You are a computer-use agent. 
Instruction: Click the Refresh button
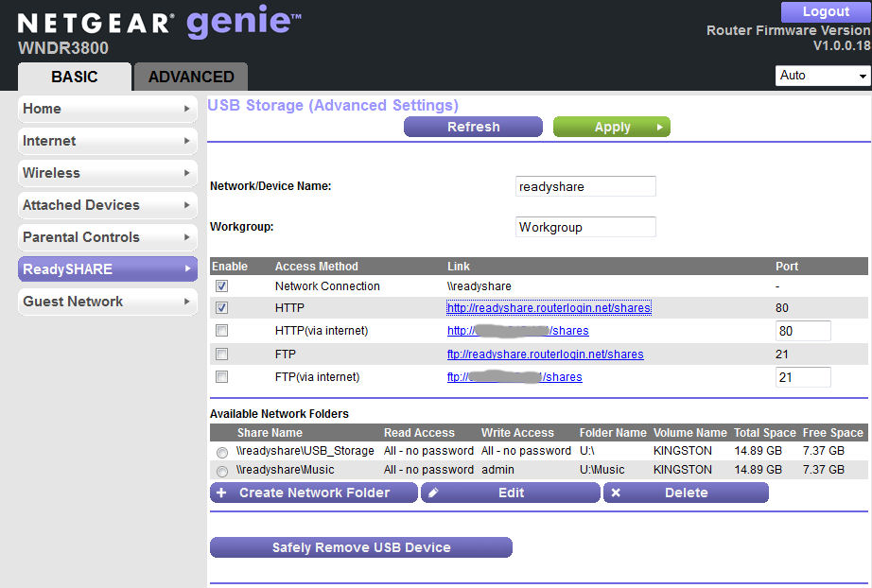pyautogui.click(x=473, y=127)
